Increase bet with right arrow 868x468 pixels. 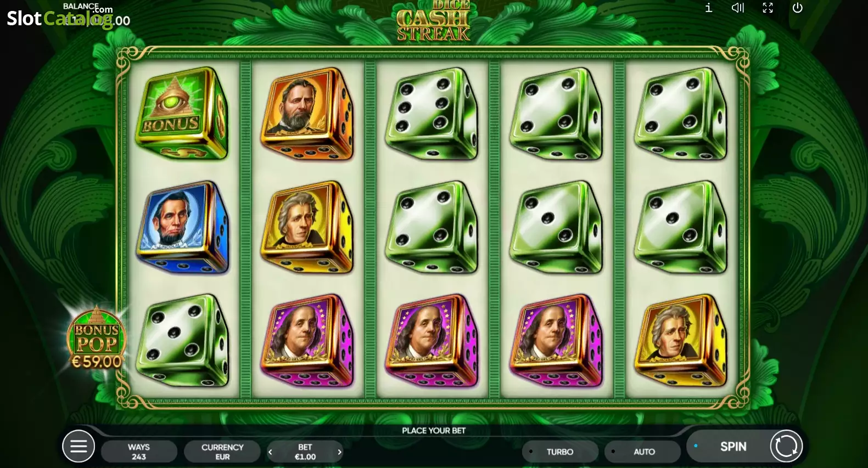[x=339, y=452]
